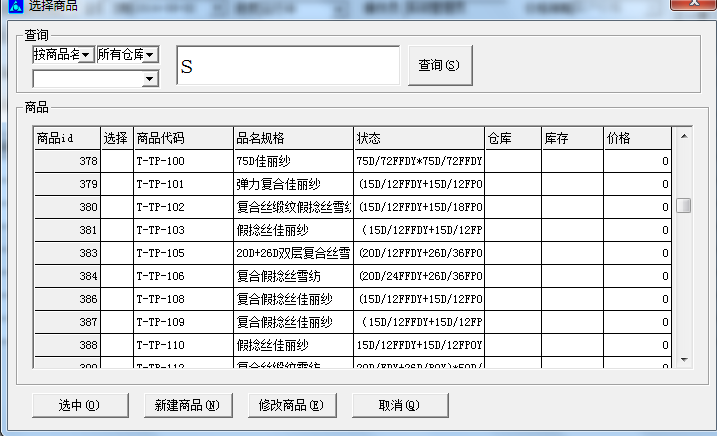Viewport: 717px width, 436px height.
Task: Select row id 383
Action: (x=67, y=253)
